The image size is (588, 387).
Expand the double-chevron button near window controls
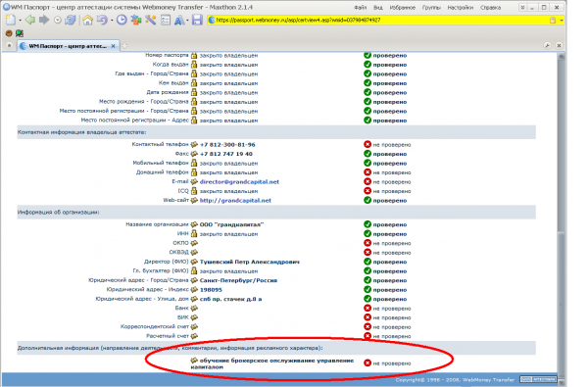click(522, 7)
